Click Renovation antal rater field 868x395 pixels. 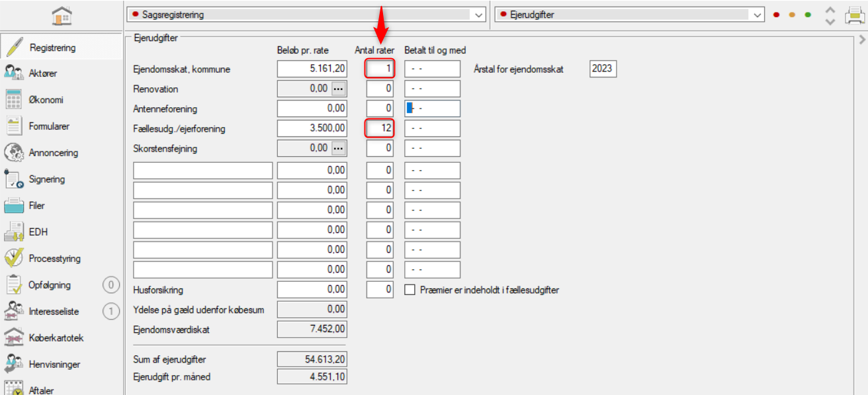pyautogui.click(x=380, y=89)
